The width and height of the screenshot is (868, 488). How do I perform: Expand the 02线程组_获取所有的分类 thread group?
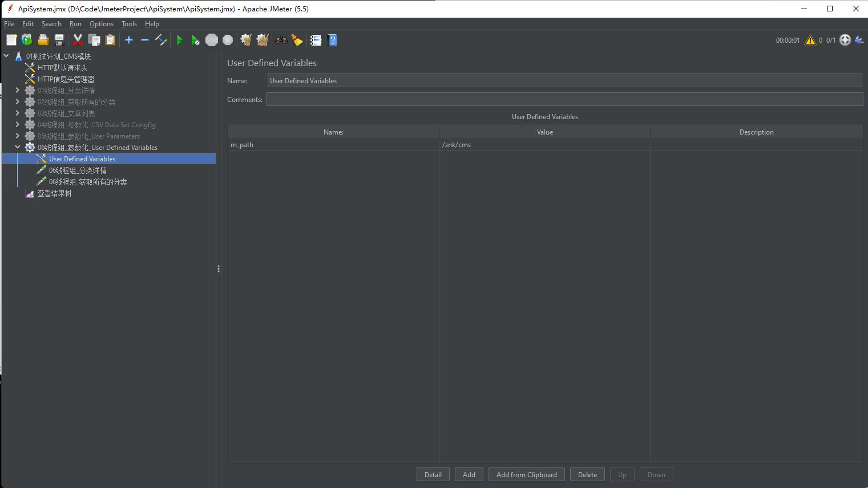(18, 101)
